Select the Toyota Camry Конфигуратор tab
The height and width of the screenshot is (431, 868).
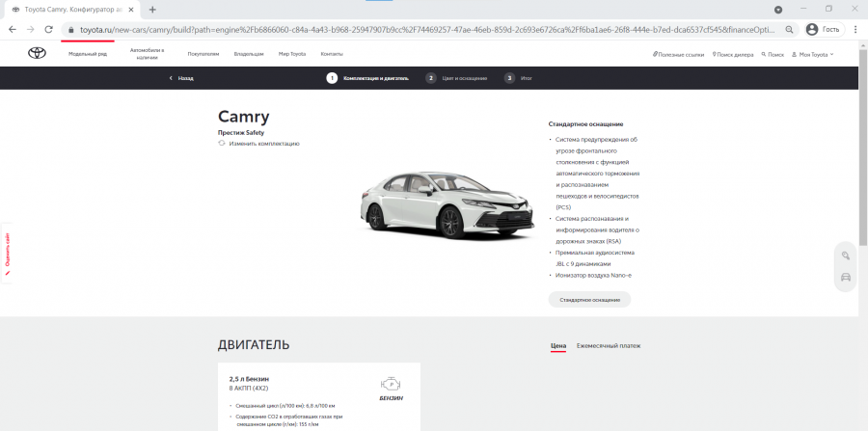point(73,10)
